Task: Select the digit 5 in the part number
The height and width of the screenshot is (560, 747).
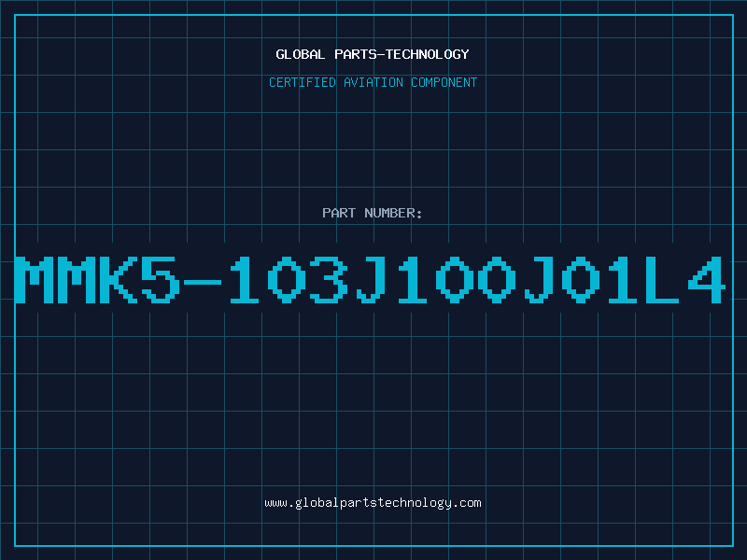Action: click(160, 279)
